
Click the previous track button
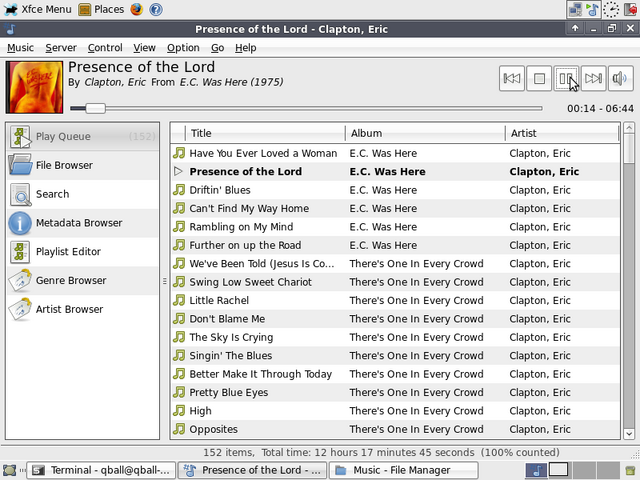[511, 78]
